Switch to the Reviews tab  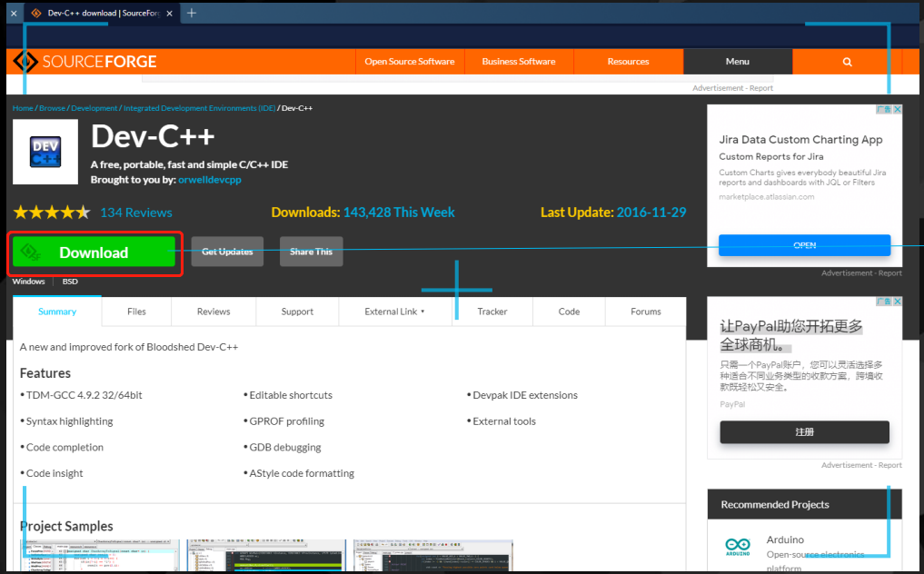(214, 312)
